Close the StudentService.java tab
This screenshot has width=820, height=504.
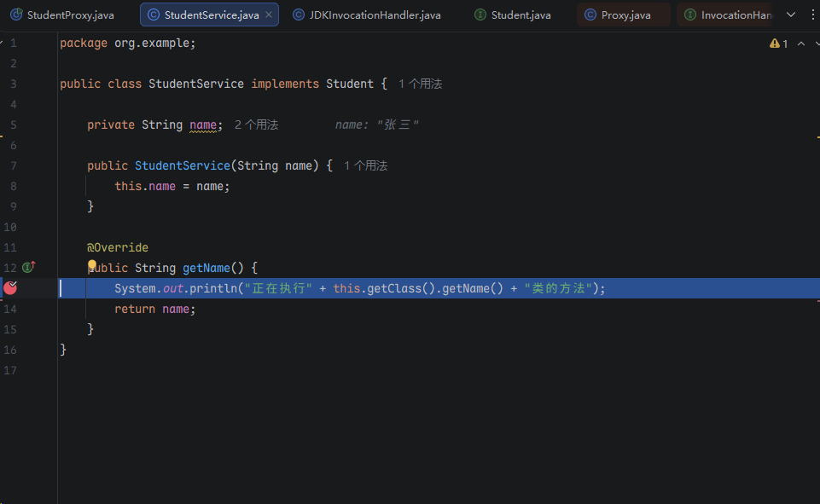click(269, 15)
